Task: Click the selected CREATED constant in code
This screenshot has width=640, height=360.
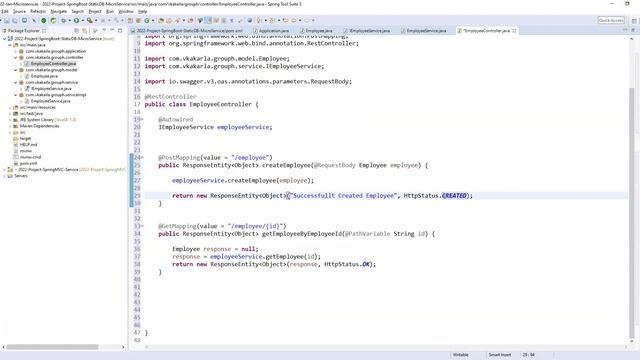Action: tap(454, 196)
